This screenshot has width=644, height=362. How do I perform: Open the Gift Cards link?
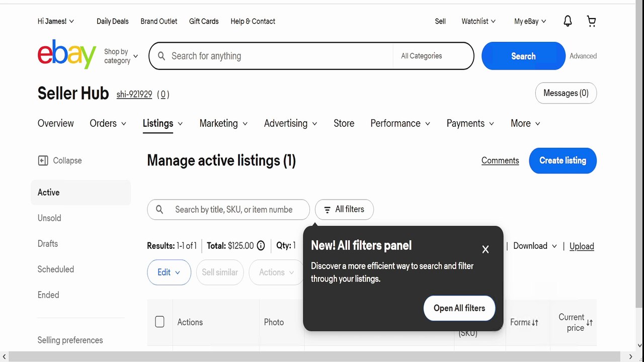tap(204, 21)
